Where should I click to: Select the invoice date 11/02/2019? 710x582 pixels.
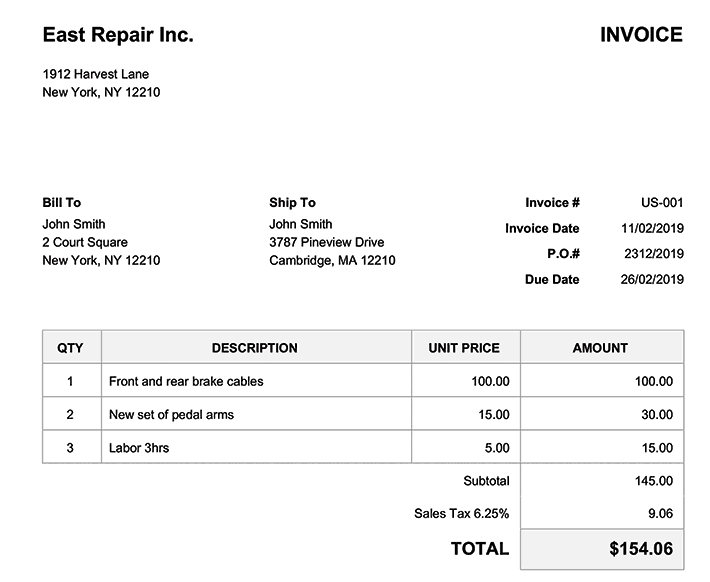(652, 228)
